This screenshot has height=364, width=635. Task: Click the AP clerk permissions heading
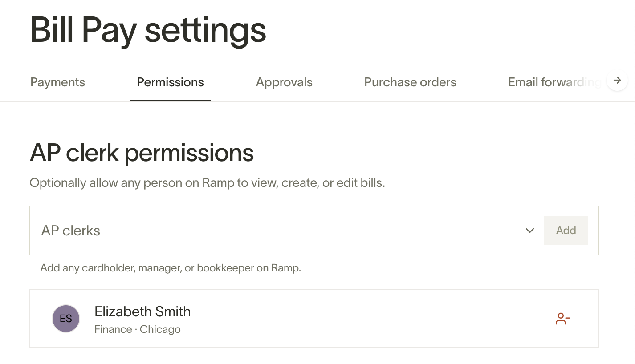[x=142, y=153]
